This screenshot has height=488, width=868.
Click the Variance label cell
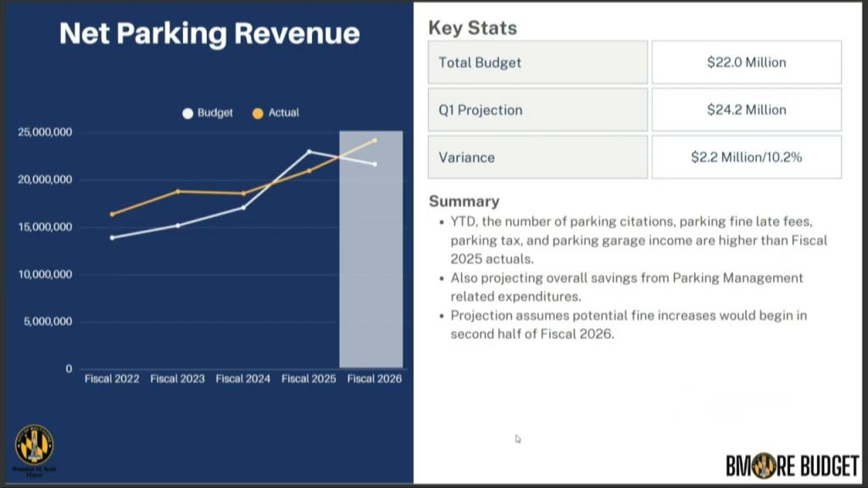[x=537, y=158]
